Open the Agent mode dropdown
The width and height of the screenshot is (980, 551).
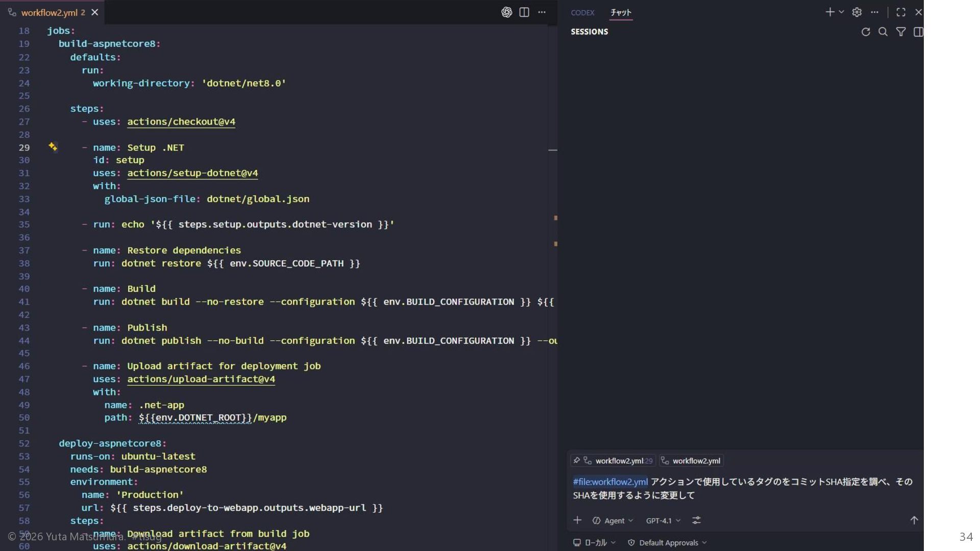click(x=613, y=520)
